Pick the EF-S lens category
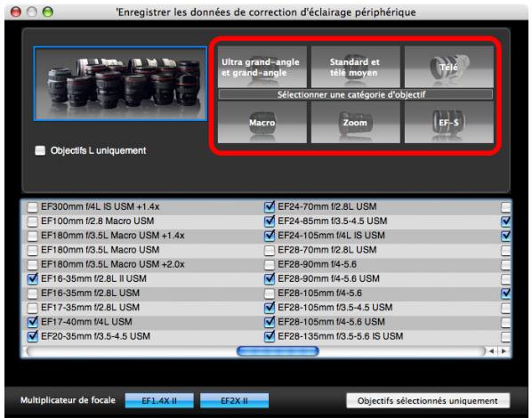532x418 pixels. pyautogui.click(x=449, y=122)
